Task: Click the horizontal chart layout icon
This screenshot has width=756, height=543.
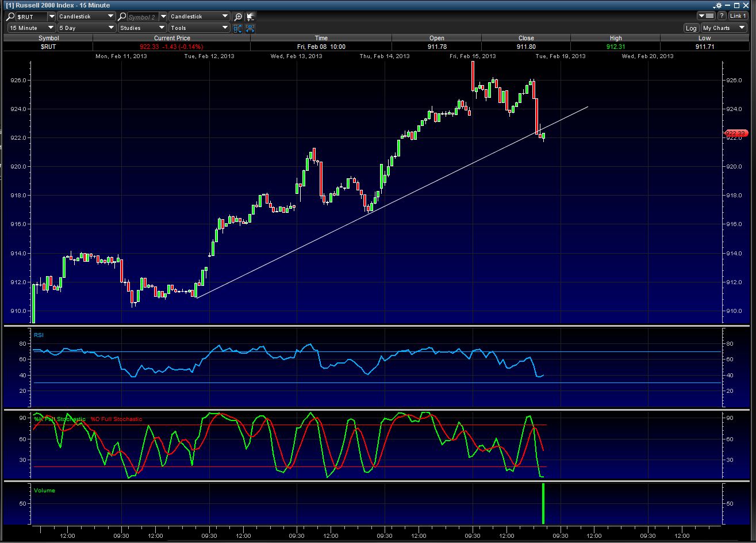Action: [250, 28]
